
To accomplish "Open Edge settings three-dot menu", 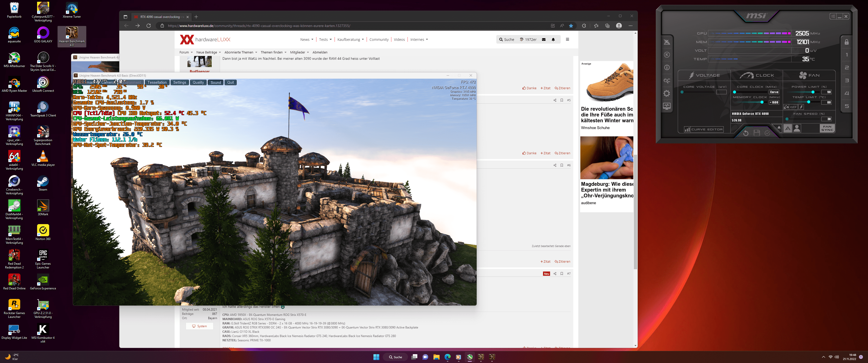I will pos(630,26).
